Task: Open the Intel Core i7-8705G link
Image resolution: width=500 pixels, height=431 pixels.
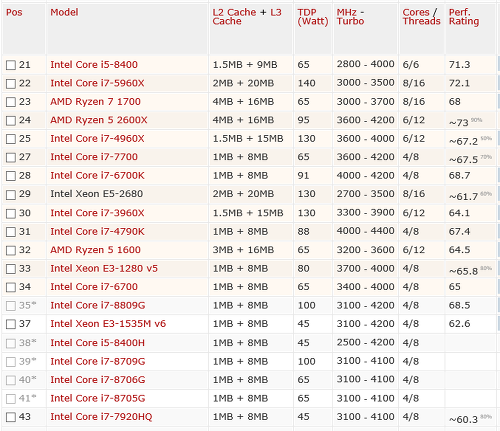Action: pyautogui.click(x=98, y=399)
